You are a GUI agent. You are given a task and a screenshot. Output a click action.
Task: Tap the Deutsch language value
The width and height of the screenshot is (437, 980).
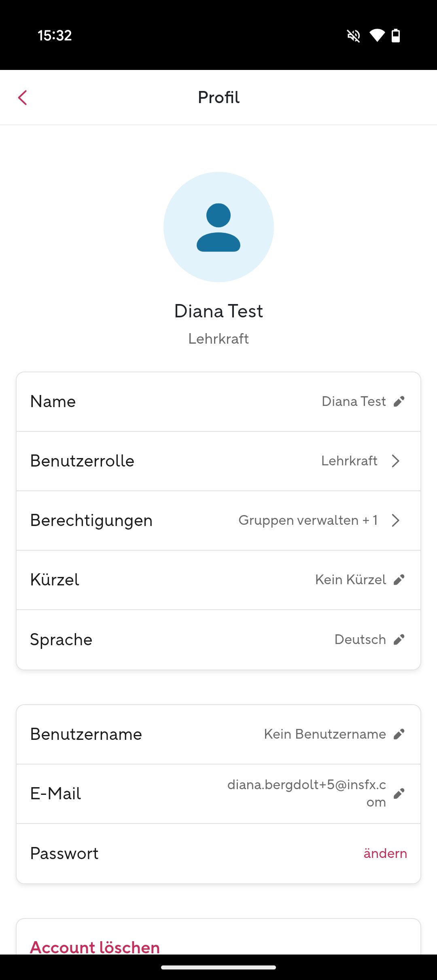point(360,640)
